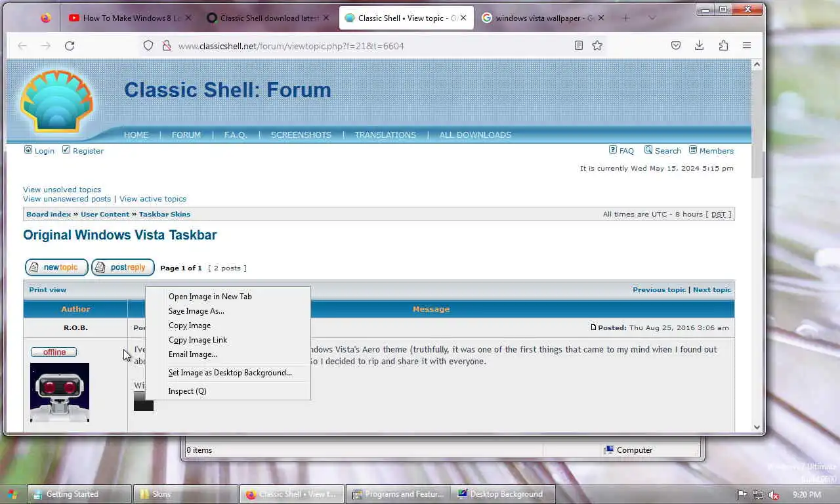Click the tracking protection shield icon

tap(148, 46)
